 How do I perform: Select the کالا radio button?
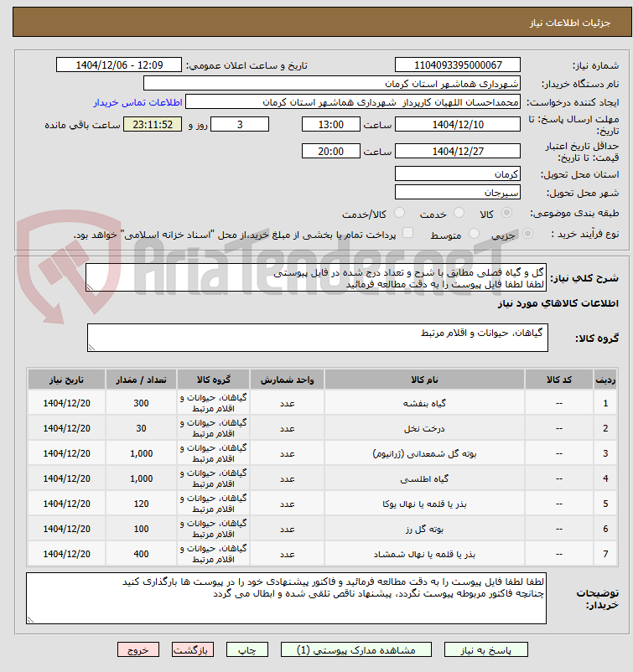click(507, 213)
